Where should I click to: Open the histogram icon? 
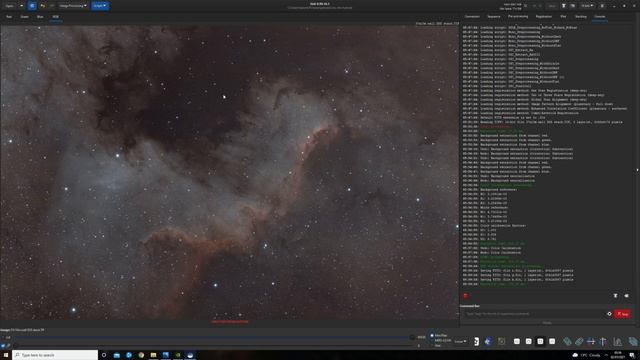click(x=618, y=341)
